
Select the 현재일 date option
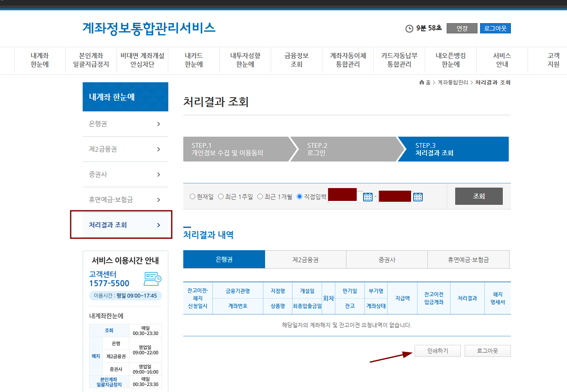tap(193, 196)
